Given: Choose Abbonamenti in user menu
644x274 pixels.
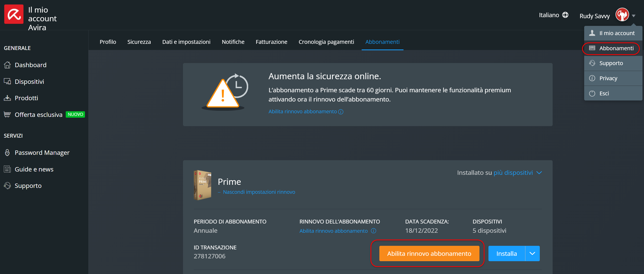Looking at the screenshot, I should tap(613, 48).
